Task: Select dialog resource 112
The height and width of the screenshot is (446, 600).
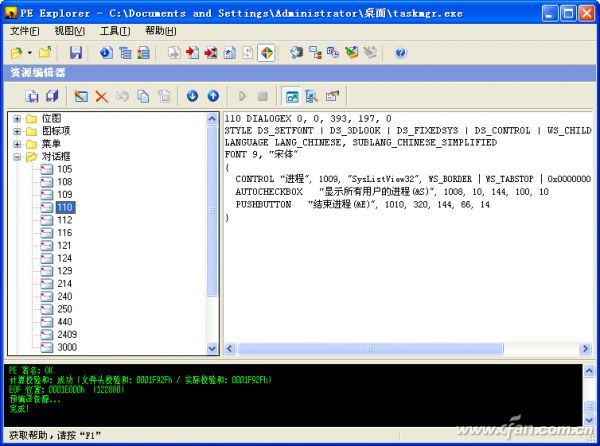Action: (65, 220)
